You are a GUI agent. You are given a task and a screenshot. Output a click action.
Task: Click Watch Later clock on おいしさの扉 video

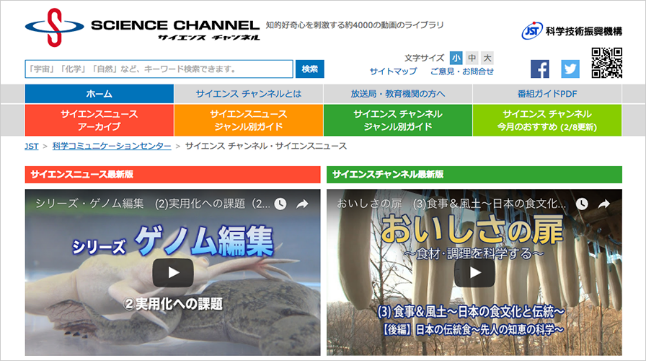pyautogui.click(x=582, y=204)
